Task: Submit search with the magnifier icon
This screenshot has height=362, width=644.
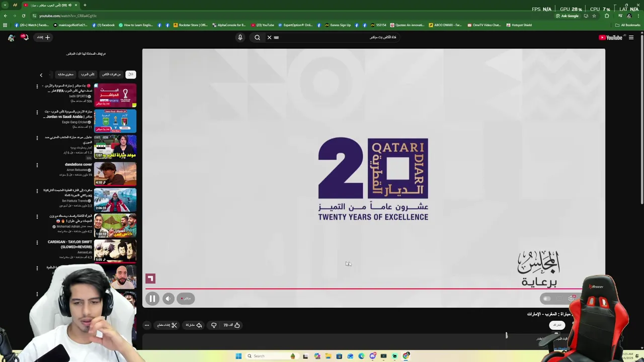Action: (x=257, y=37)
